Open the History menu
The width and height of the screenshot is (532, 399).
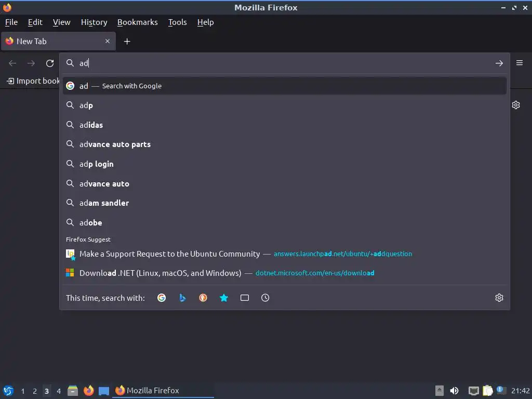[94, 22]
